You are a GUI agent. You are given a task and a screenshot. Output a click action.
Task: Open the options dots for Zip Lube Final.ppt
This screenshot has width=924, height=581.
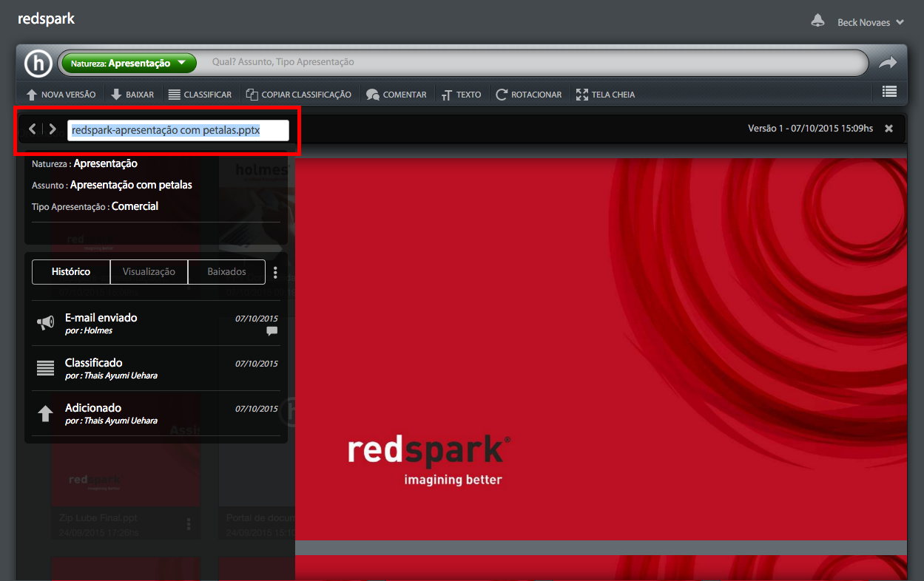[189, 524]
